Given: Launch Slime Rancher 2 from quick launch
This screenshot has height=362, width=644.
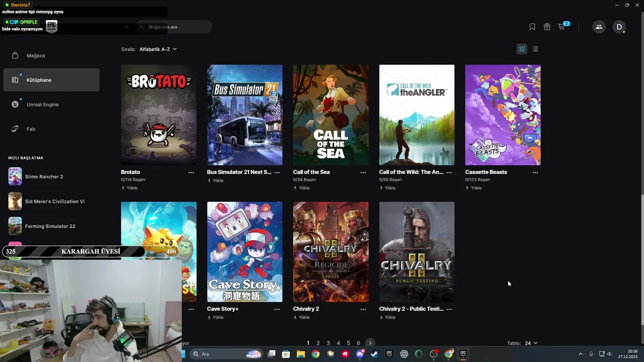Looking at the screenshot, I should 51,176.
